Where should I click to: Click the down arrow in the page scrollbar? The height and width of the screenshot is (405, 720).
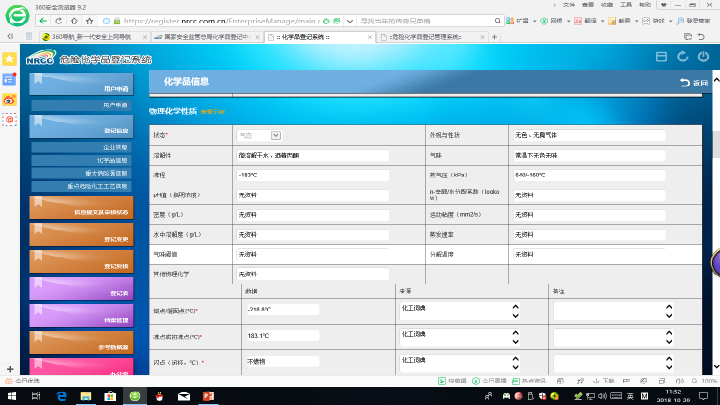click(x=714, y=367)
